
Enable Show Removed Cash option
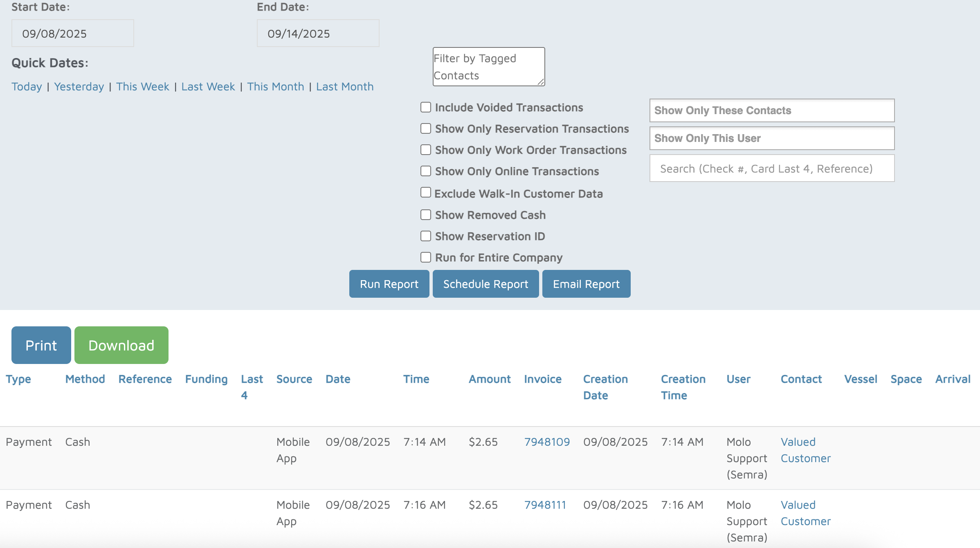(x=426, y=215)
